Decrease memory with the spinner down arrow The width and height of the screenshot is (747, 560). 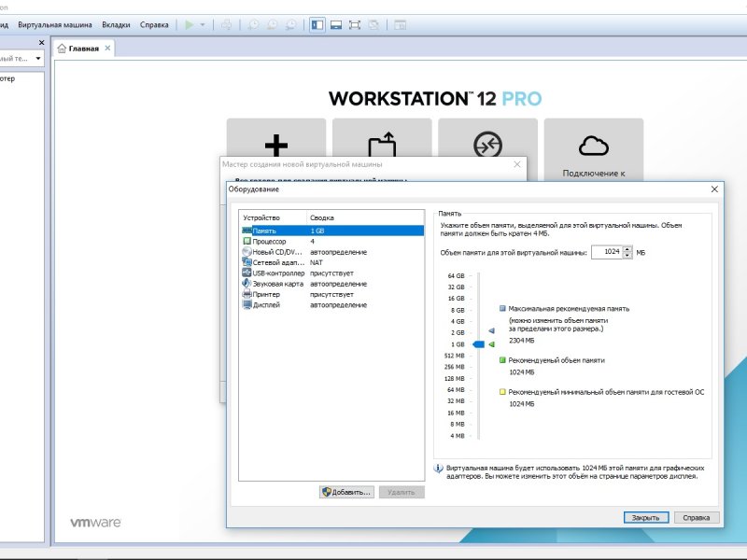627,255
